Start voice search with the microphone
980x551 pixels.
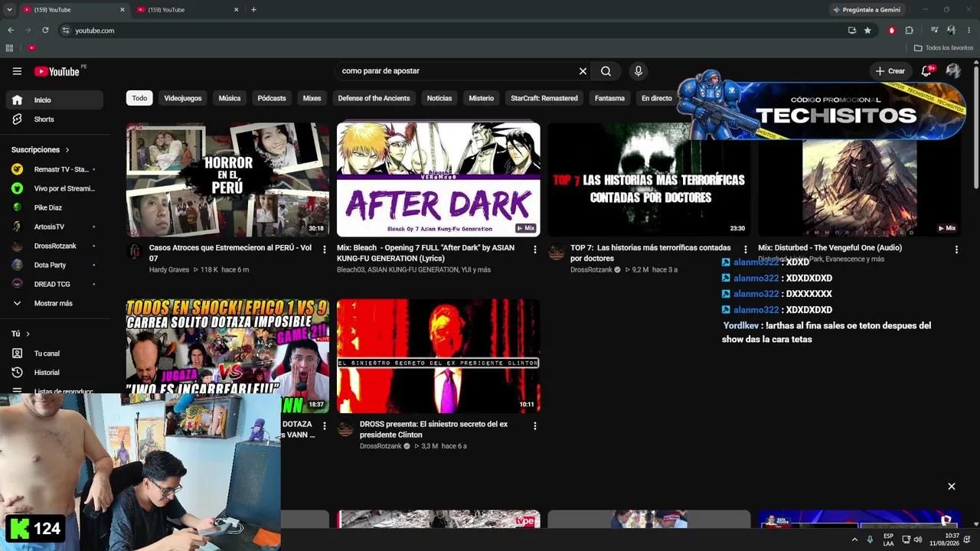(x=638, y=71)
